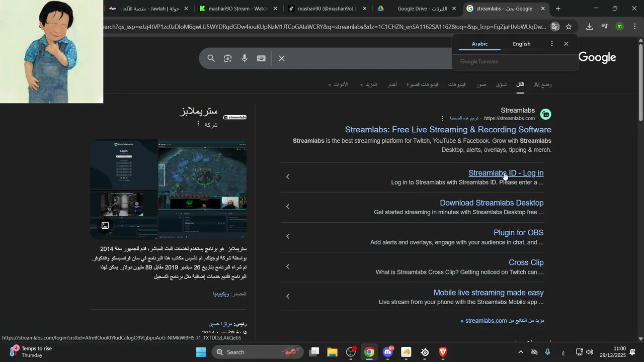This screenshot has width=644, height=362.
Task: Open Cross Clip link
Action: coord(526,262)
